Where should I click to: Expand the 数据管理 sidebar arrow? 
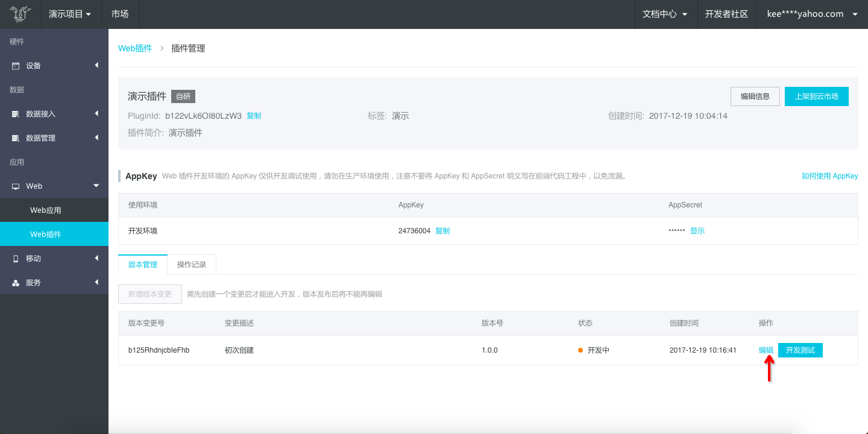pyautogui.click(x=96, y=137)
